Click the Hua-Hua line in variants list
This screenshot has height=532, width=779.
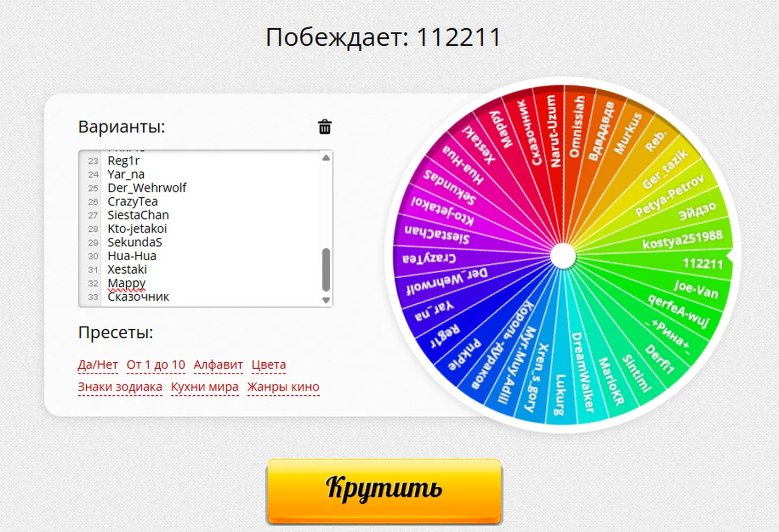coord(132,256)
